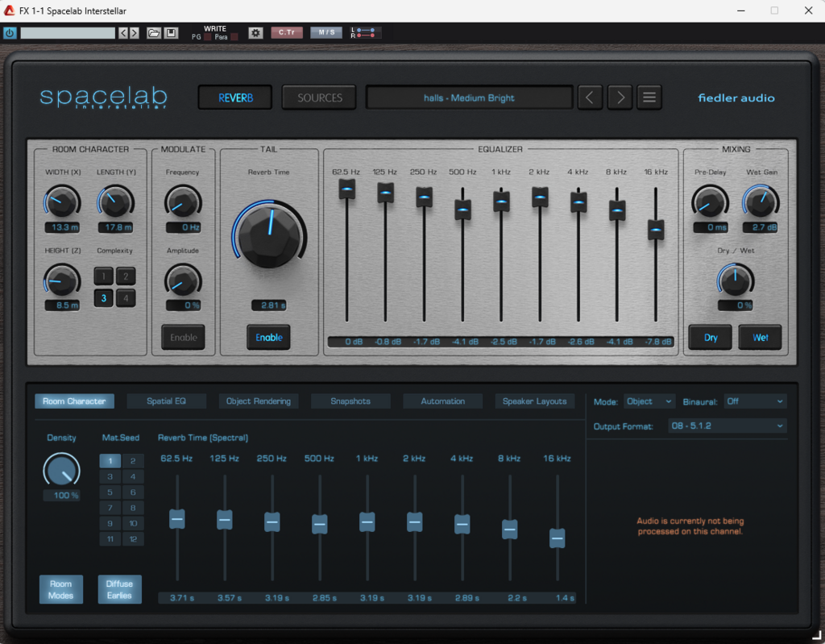
Task: Click the Modulate Frequency knob
Action: (x=183, y=202)
